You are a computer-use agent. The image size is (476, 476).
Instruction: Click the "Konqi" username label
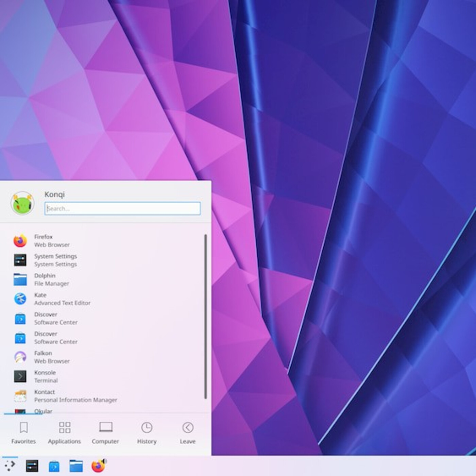pos(54,194)
